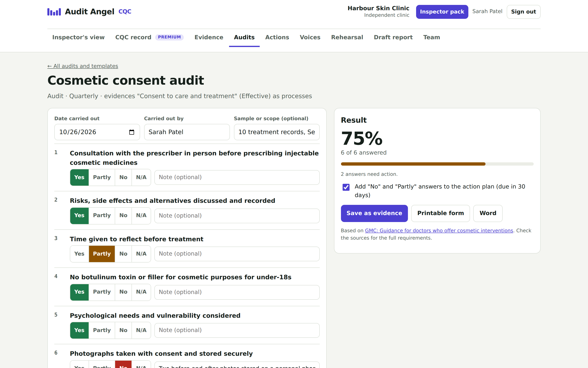Select Partly for time to reflect
Image resolution: width=588 pixels, height=368 pixels.
coord(102,254)
